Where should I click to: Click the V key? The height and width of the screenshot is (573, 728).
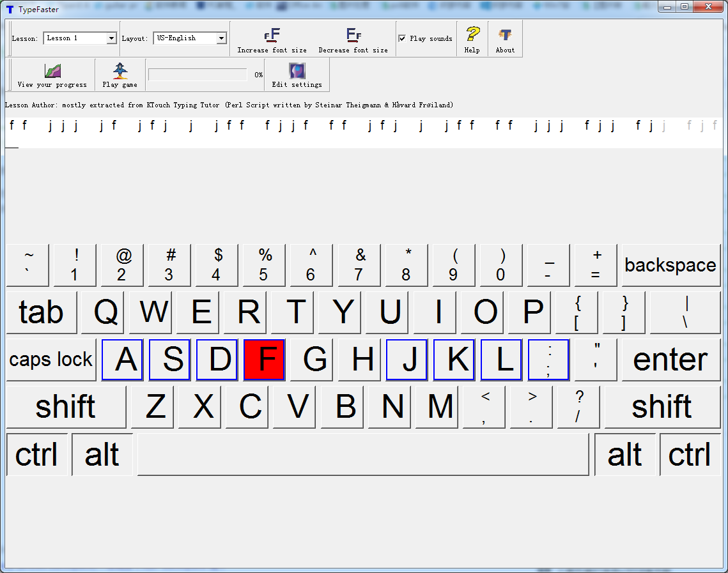[x=295, y=407]
